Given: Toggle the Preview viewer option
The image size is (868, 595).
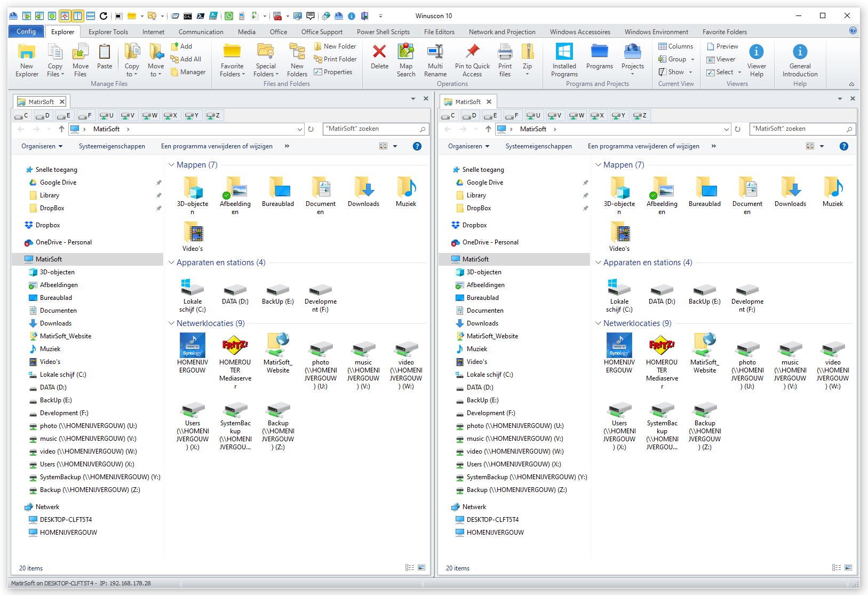Looking at the screenshot, I should tap(722, 46).
